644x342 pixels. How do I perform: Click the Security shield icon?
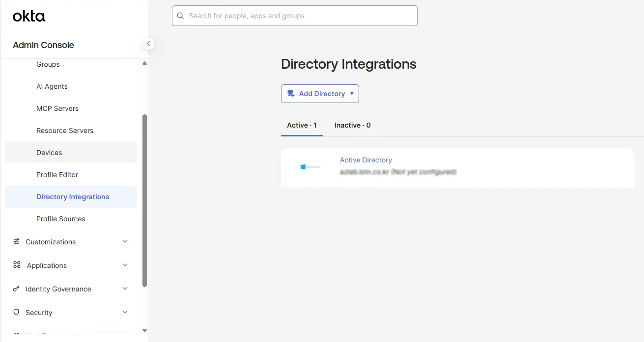(16, 312)
